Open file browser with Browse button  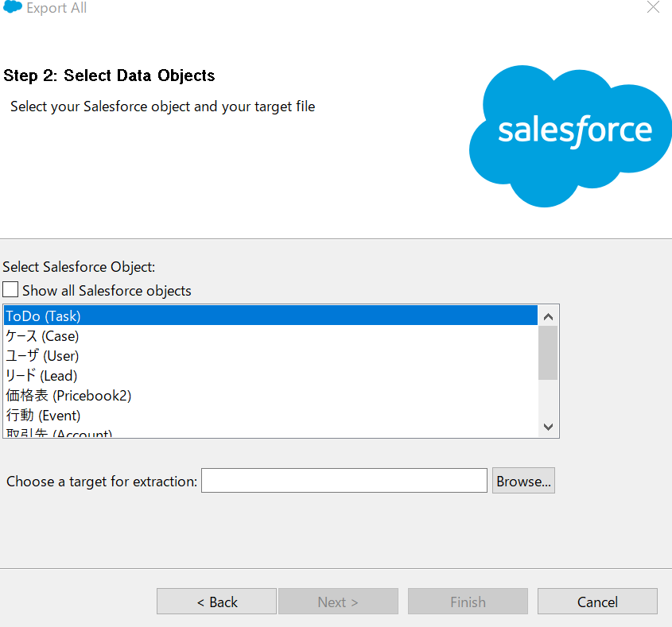[523, 481]
